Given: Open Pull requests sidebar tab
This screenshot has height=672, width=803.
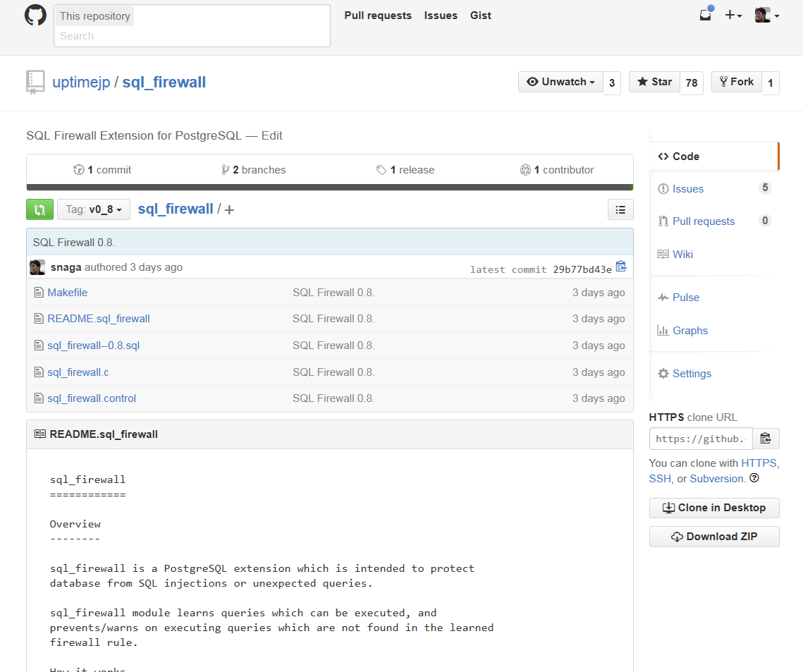Looking at the screenshot, I should tap(713, 221).
